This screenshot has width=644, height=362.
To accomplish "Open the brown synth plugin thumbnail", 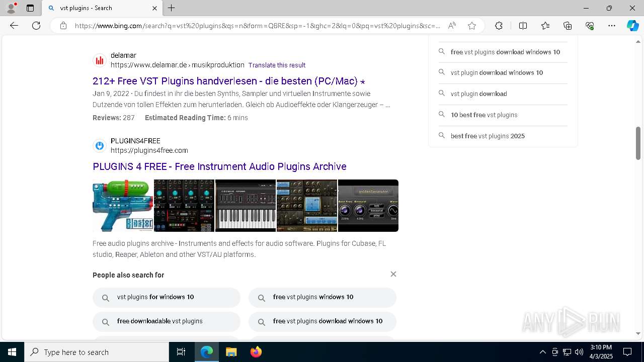I will pyautogui.click(x=307, y=206).
